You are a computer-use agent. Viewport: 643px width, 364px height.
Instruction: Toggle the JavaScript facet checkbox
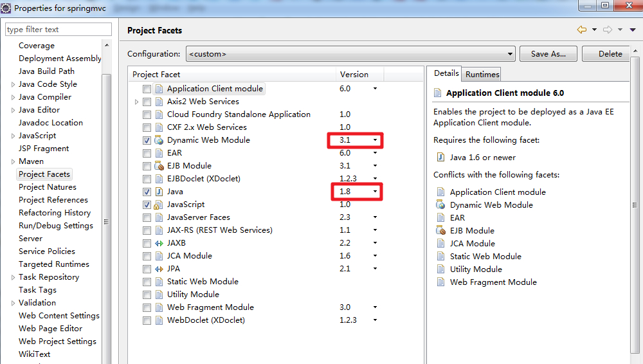(147, 205)
